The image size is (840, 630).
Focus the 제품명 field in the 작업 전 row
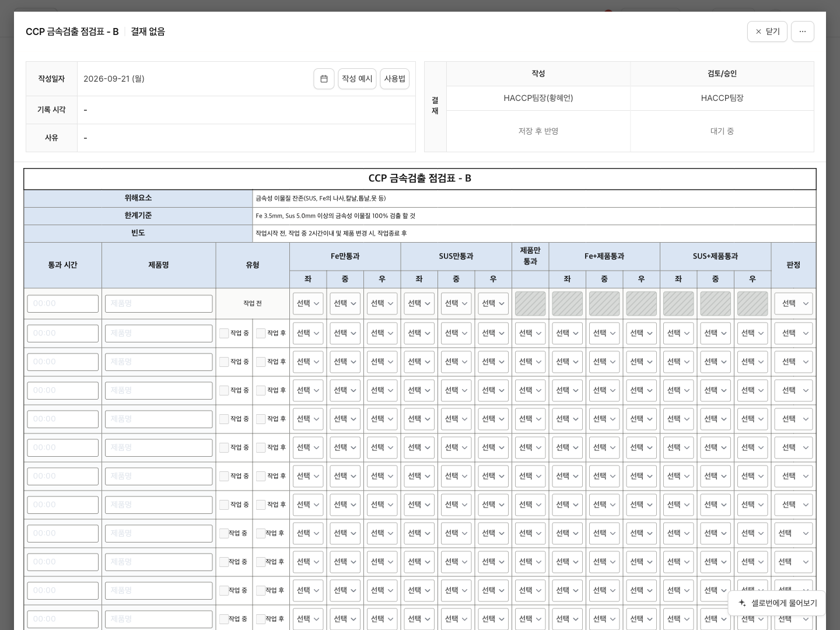click(159, 303)
